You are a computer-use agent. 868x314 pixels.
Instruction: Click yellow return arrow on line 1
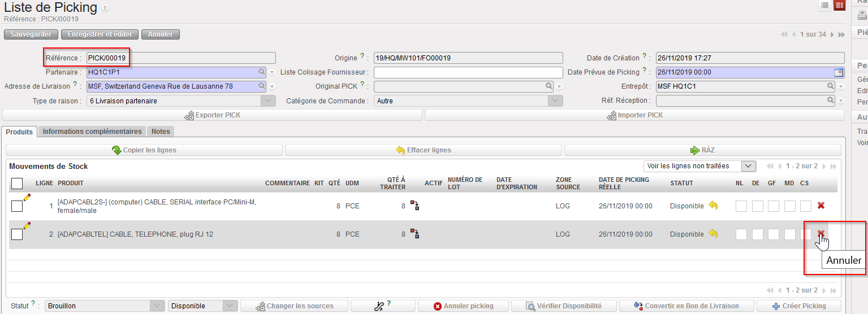point(713,206)
